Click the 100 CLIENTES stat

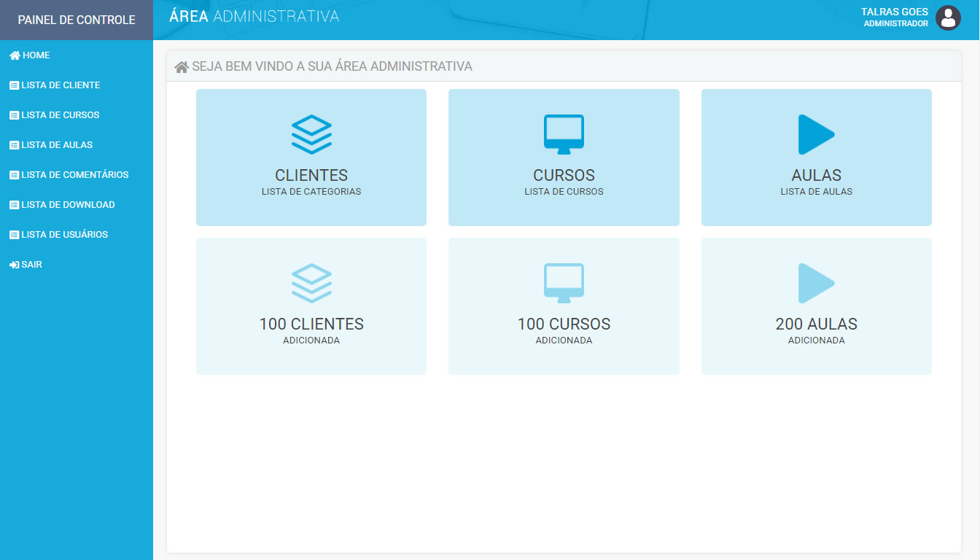pyautogui.click(x=311, y=324)
